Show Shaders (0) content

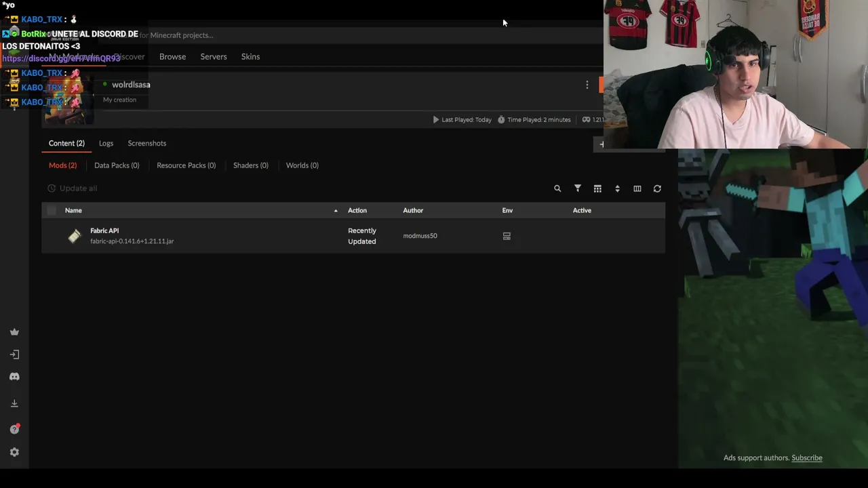[x=251, y=165]
